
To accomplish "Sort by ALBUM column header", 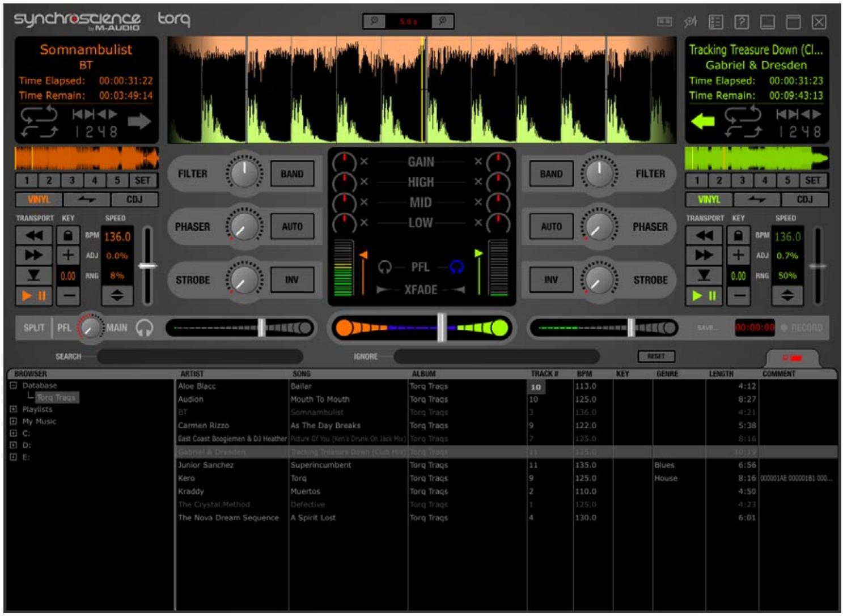I will (x=423, y=373).
